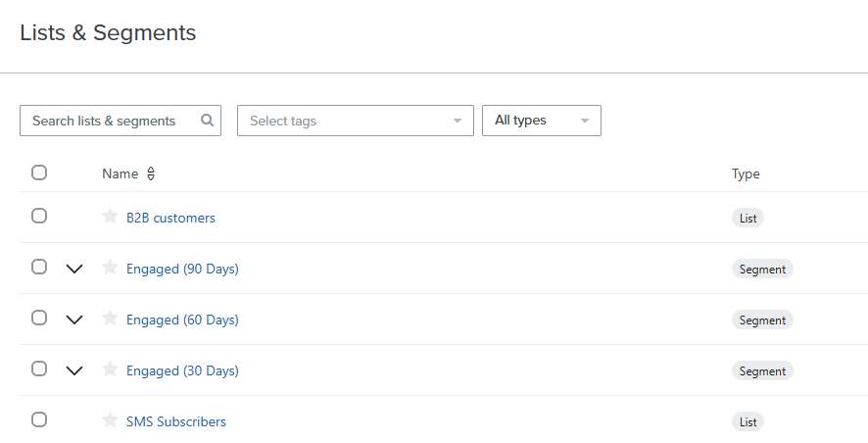Star the SMS Subscribers list
The width and height of the screenshot is (868, 443).
tap(110, 419)
